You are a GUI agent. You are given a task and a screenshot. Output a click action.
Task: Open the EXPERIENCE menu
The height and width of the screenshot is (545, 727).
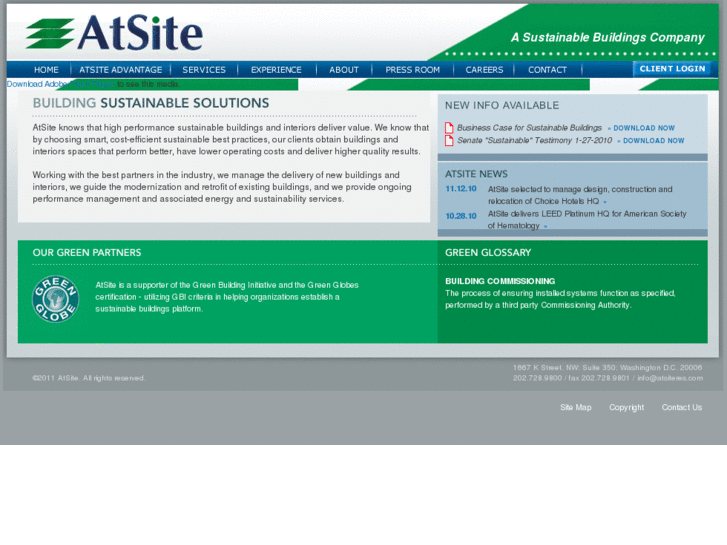(x=276, y=70)
